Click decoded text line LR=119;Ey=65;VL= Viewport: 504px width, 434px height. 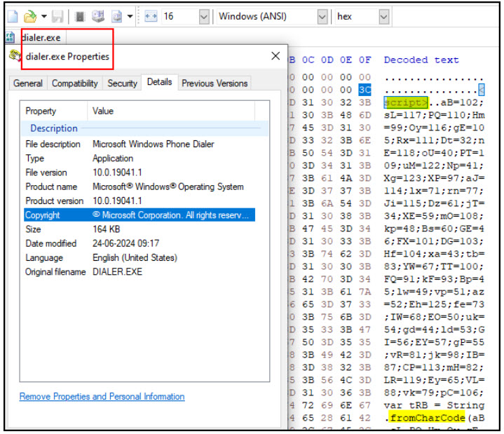click(x=434, y=380)
